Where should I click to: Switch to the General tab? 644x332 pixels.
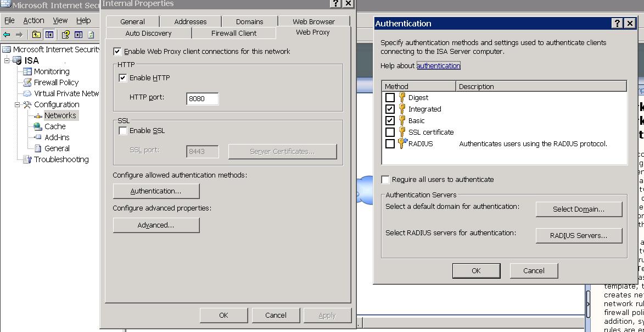(132, 21)
